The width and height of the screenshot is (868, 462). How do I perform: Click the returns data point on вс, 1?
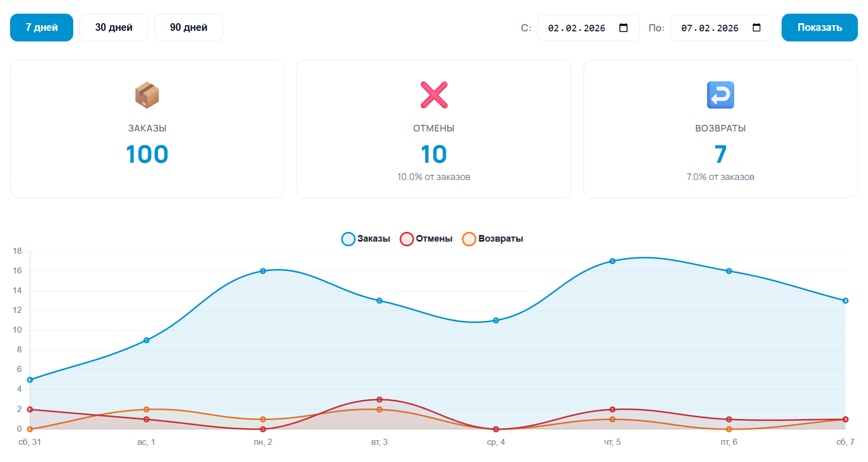coord(147,409)
